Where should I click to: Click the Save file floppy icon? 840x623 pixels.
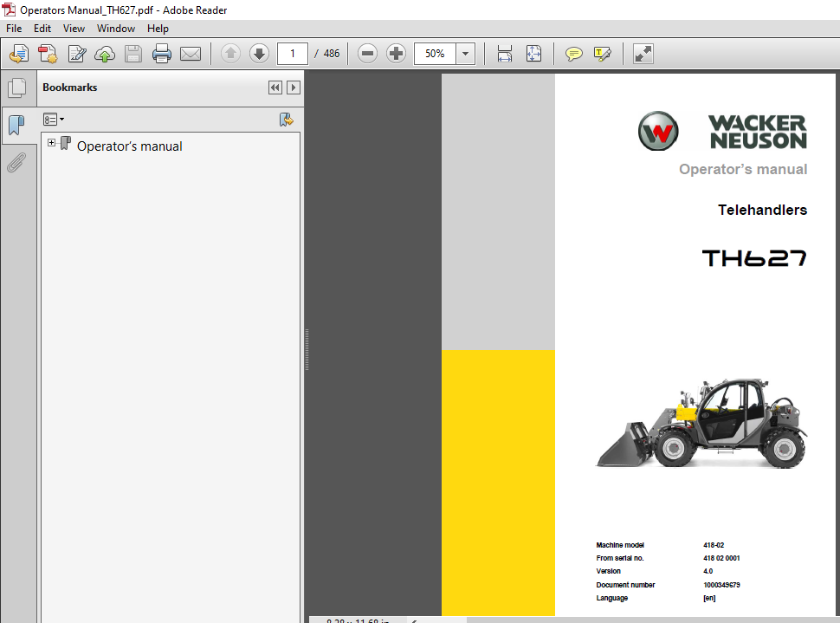tap(133, 54)
